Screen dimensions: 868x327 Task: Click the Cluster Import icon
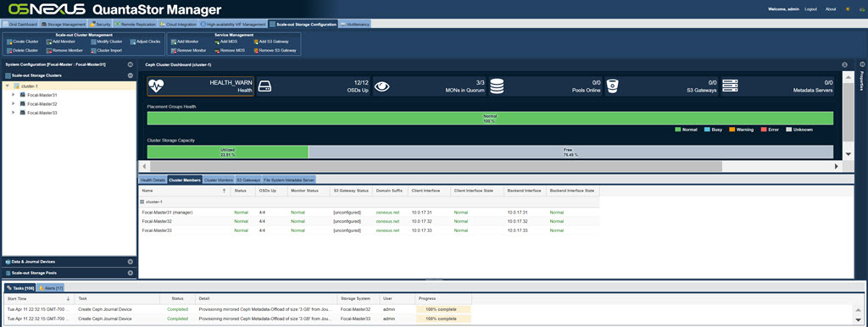coord(93,50)
